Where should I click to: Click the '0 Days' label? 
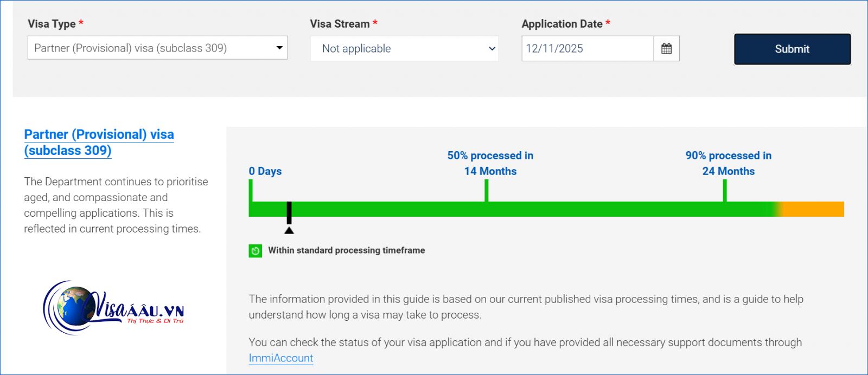[x=265, y=171]
